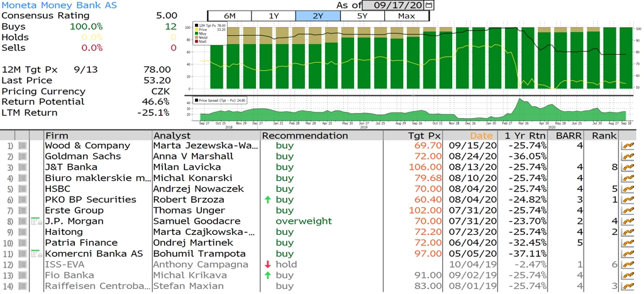Open the chart icon at the end of the Raiffeisen Centrobank row
Viewport: 644px width, 294px height.
coord(628,286)
